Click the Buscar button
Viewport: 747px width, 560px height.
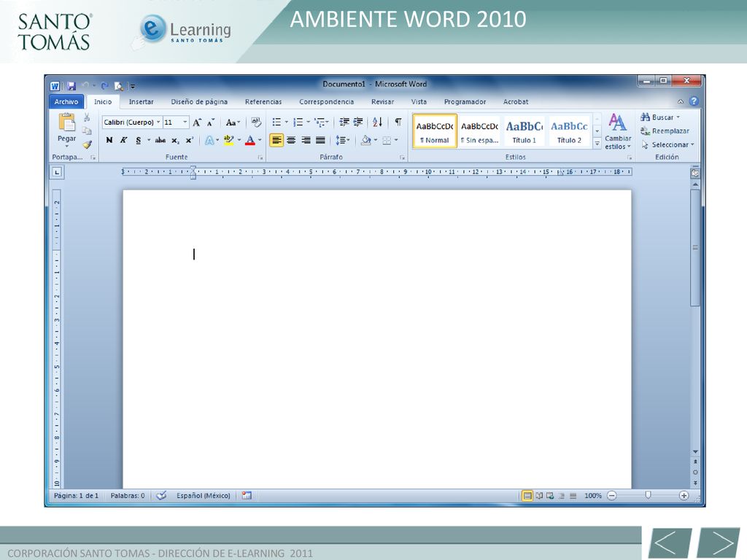[660, 117]
